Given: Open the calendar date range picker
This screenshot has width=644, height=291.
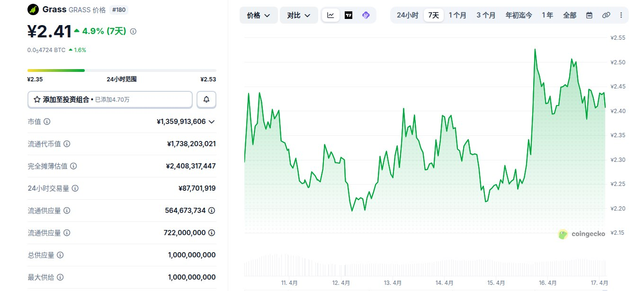Looking at the screenshot, I should click(589, 15).
